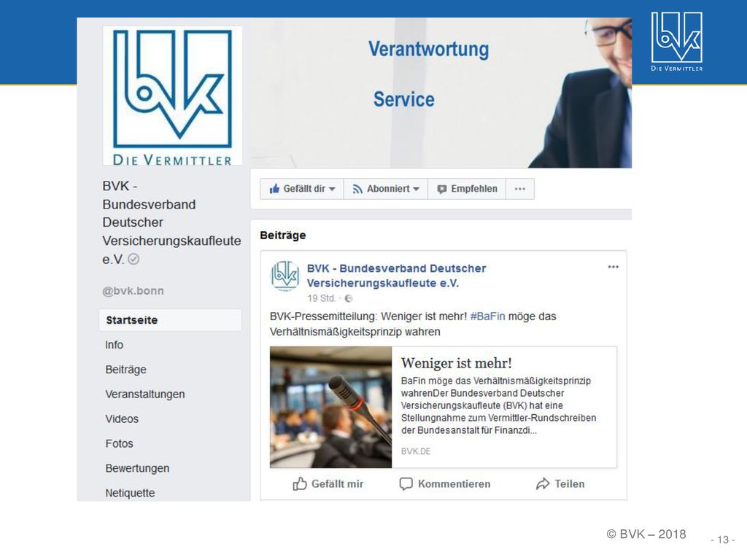Screen dimensions: 747x560
Task: Open the post options three-dot menu
Action: [613, 267]
